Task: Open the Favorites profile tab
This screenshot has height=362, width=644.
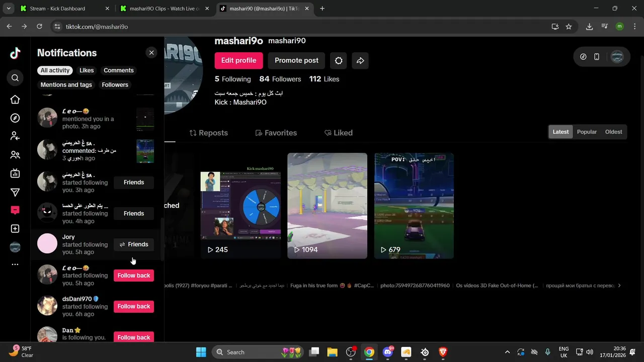Action: point(276,133)
